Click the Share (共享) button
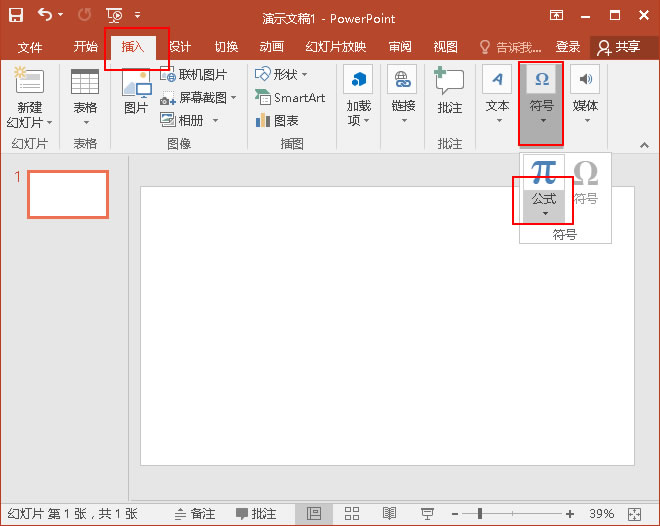The image size is (660, 526). pyautogui.click(x=618, y=47)
